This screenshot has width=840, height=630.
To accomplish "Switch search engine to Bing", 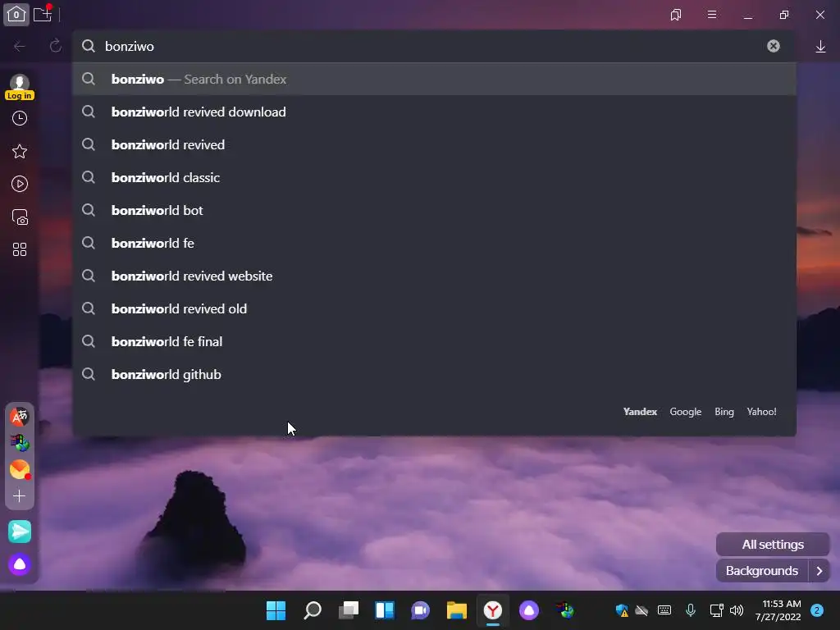I will click(x=724, y=412).
